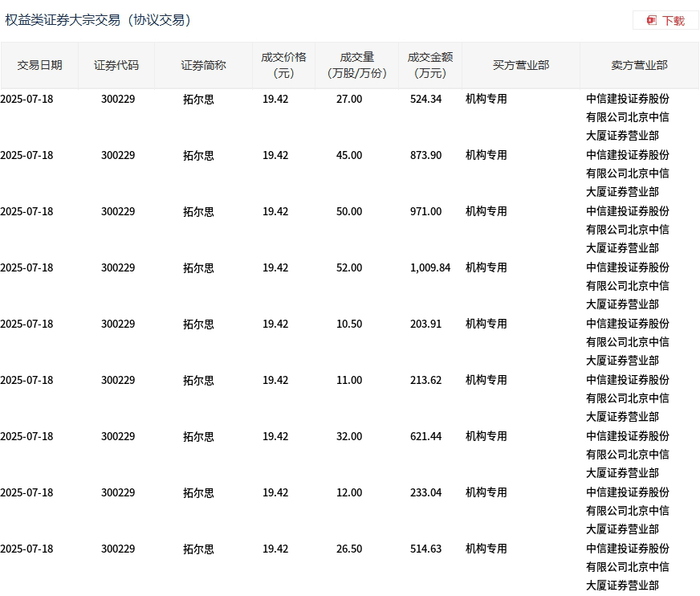The image size is (700, 596).
Task: Click the 成交量 value 45.00
Action: tap(349, 155)
